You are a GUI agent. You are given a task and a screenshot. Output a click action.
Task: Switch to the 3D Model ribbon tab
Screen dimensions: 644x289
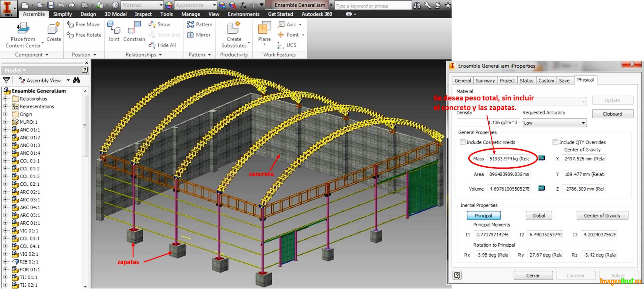(x=115, y=14)
